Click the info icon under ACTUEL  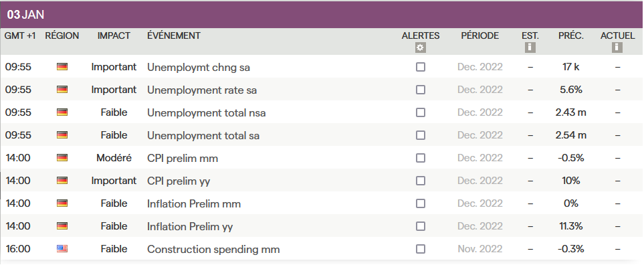[617, 48]
